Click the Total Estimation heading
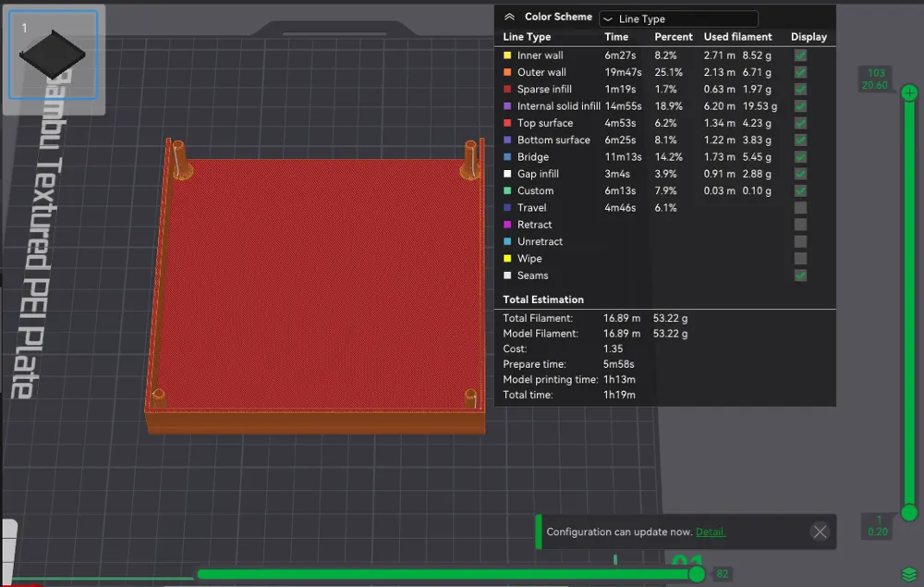This screenshot has height=587, width=924. coord(543,300)
